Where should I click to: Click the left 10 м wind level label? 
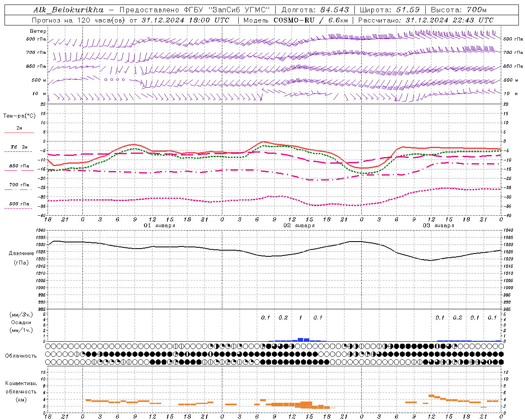pos(40,94)
